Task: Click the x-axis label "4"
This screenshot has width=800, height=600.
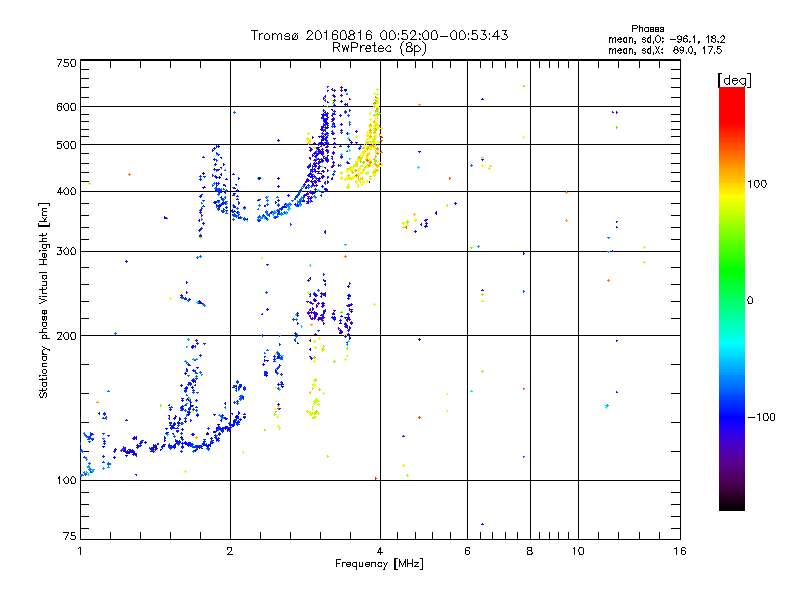Action: 380,551
